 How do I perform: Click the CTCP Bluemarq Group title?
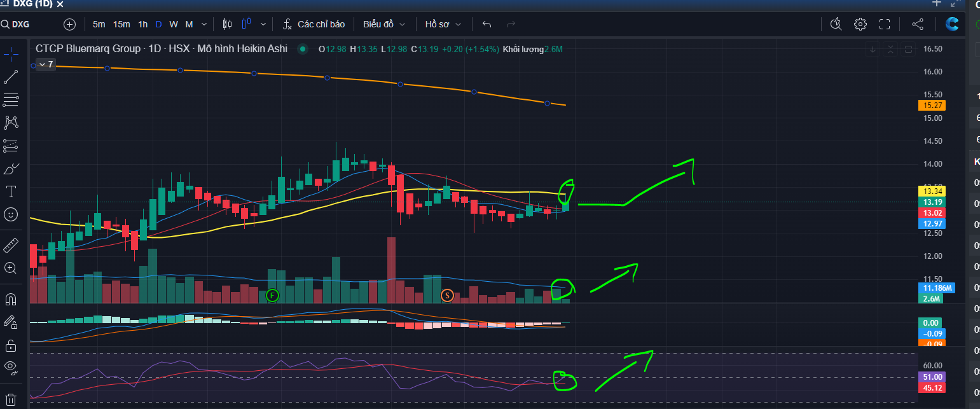coord(88,48)
